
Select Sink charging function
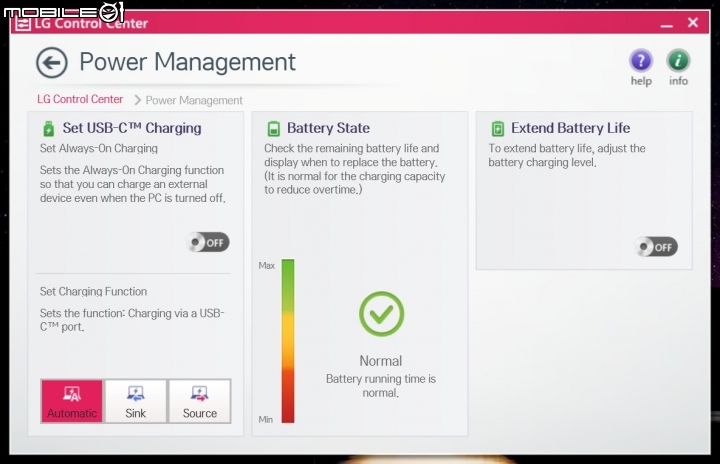pyautogui.click(x=135, y=401)
